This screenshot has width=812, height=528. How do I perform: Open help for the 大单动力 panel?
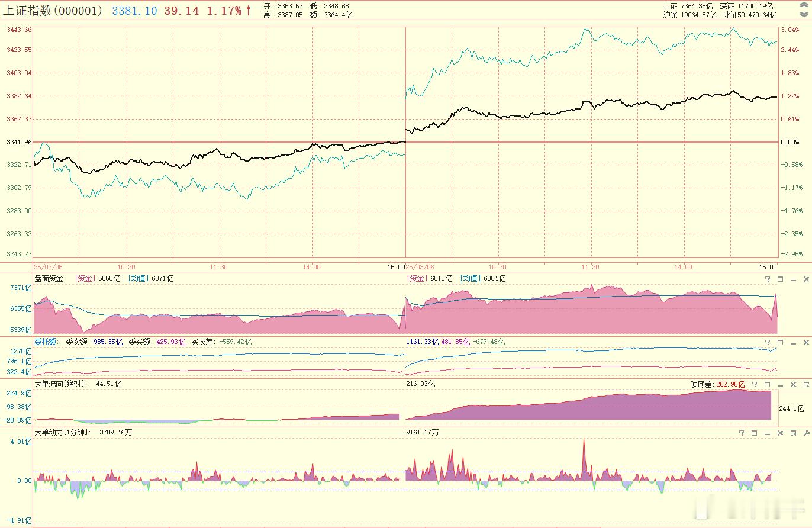coord(742,433)
